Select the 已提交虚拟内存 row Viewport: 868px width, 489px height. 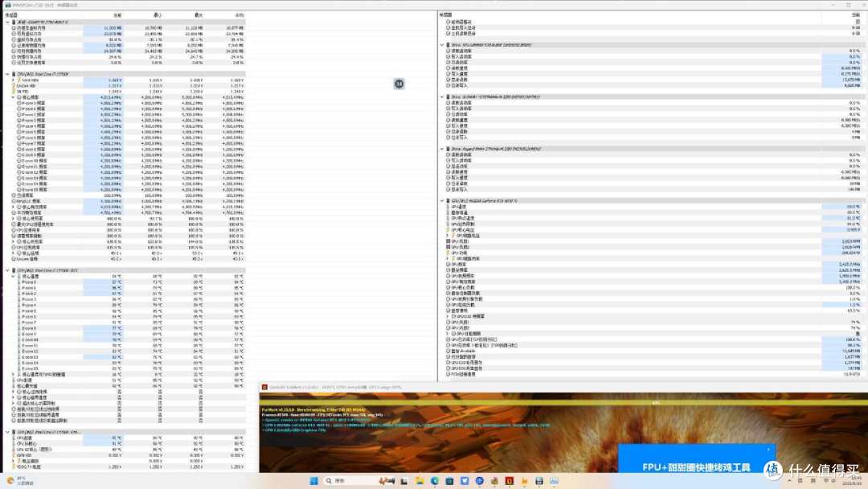click(x=125, y=27)
